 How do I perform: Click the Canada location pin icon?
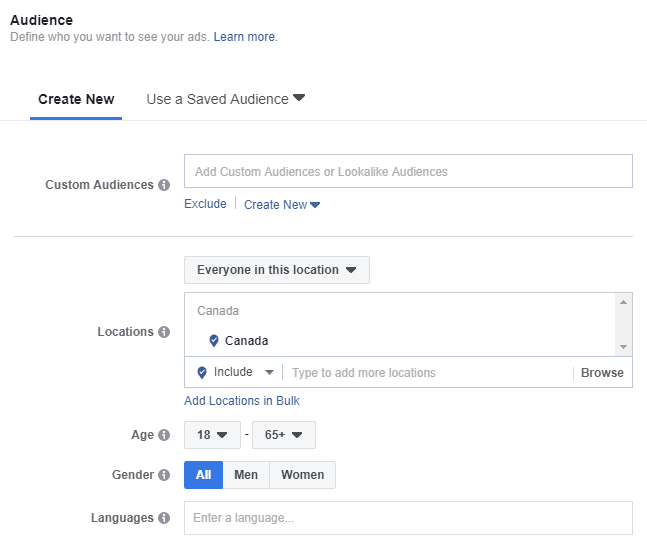tap(213, 341)
